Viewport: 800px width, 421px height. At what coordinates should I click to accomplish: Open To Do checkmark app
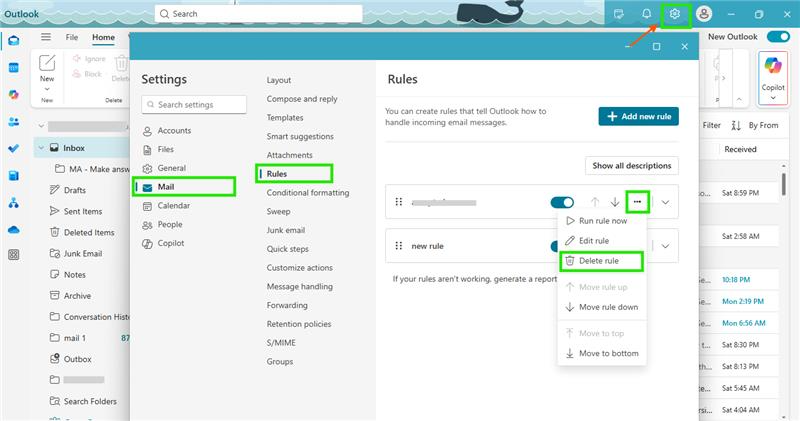pyautogui.click(x=14, y=148)
